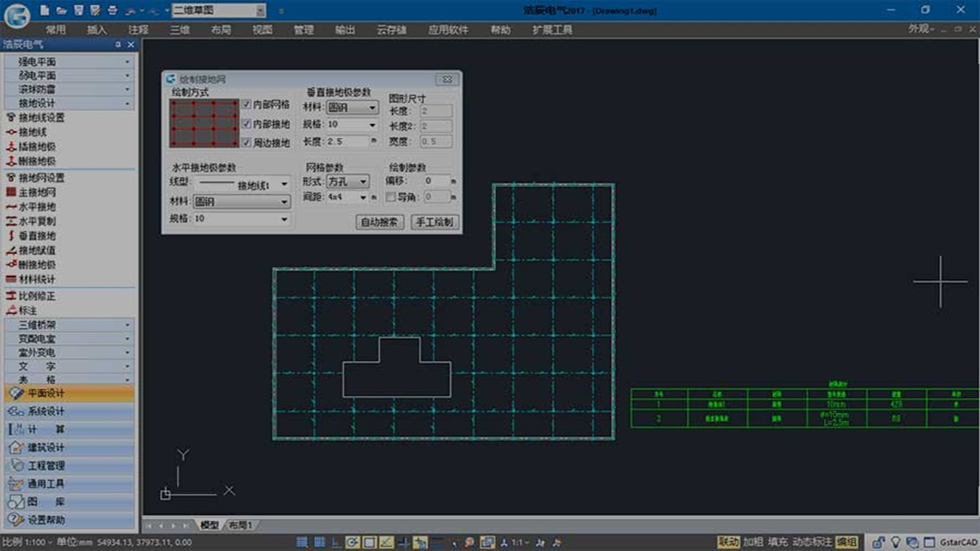Image resolution: width=980 pixels, height=551 pixels.
Task: Click the 长度 2.5 input field
Action: 346,142
